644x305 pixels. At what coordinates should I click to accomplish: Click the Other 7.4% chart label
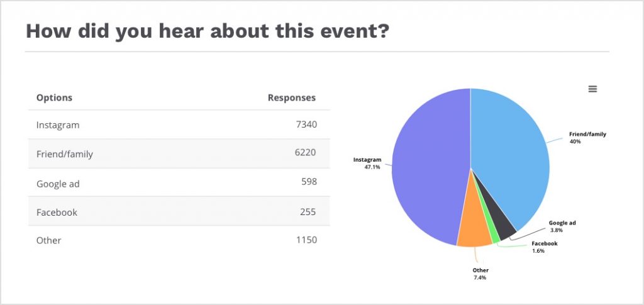[480, 274]
